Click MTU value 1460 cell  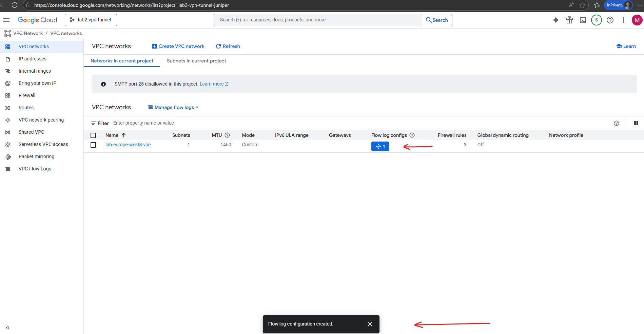[226, 145]
